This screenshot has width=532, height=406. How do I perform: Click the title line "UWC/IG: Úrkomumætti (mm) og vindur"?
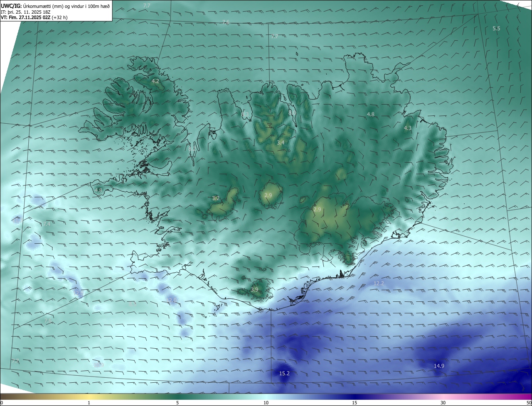pyautogui.click(x=55, y=6)
